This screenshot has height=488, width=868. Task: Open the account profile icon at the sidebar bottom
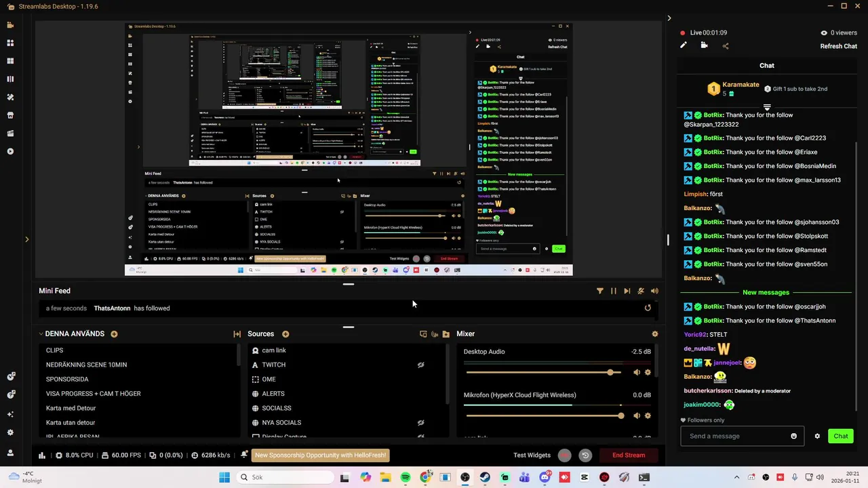pyautogui.click(x=10, y=453)
